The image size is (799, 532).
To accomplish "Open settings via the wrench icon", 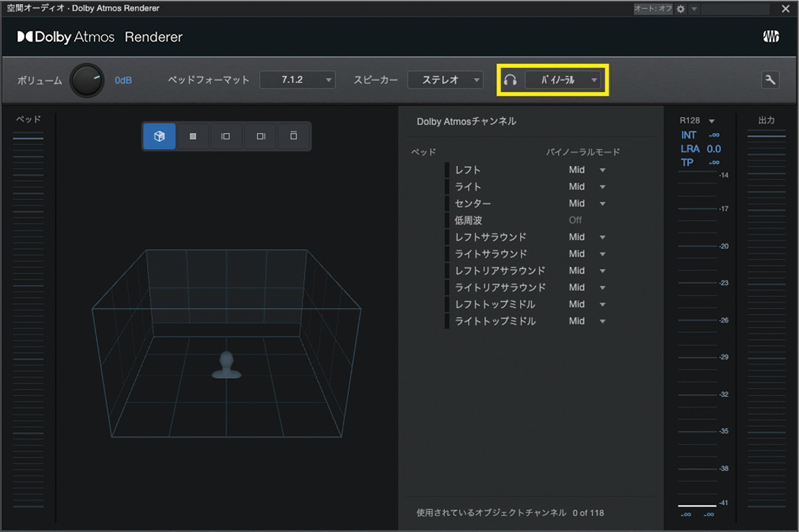I will point(770,79).
